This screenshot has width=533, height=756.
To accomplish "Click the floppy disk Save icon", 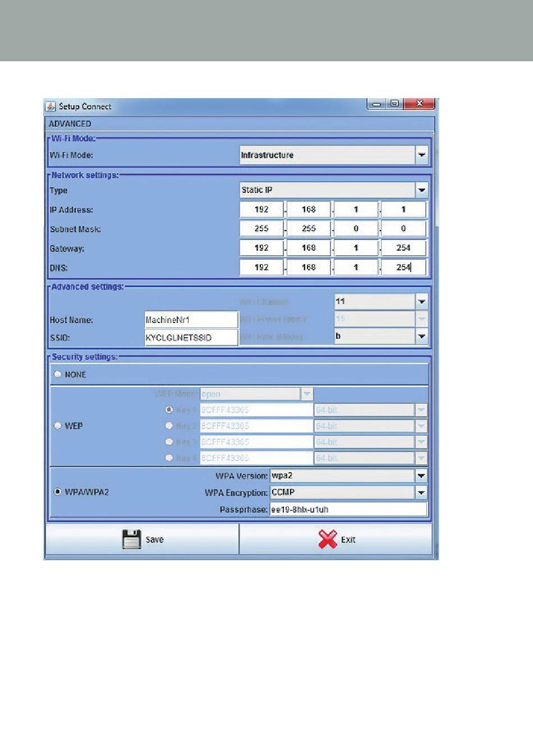I will [x=131, y=539].
